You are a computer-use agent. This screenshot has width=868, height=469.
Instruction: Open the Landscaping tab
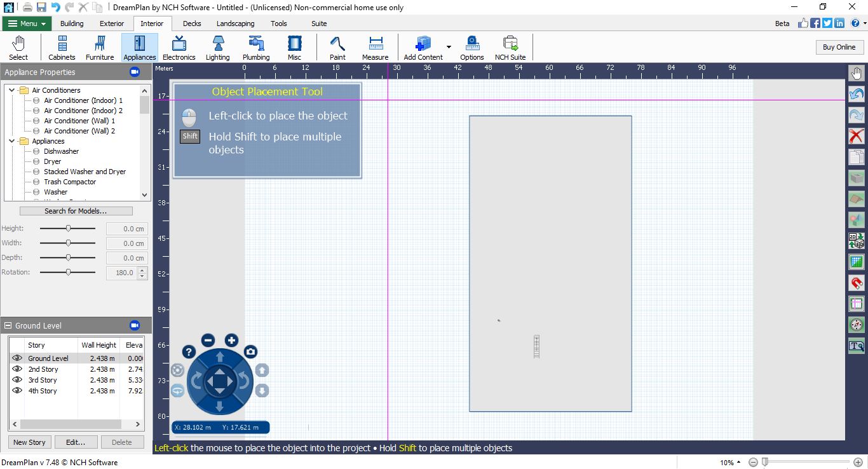pos(235,24)
